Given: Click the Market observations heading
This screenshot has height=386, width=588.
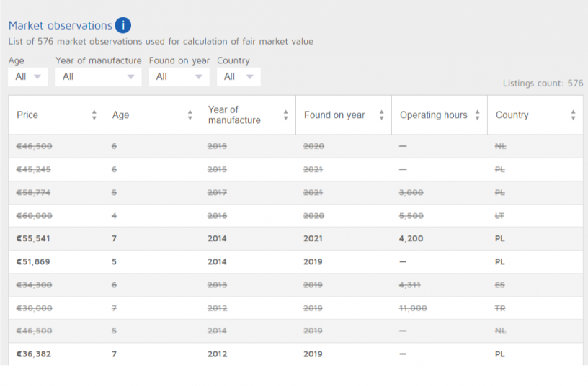Looking at the screenshot, I should click(x=61, y=25).
